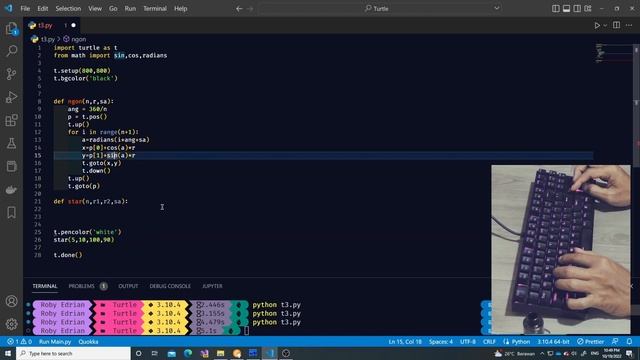Open the Go menu
Image resolution: width=640 pixels, height=360 pixels.
pos(113,9)
